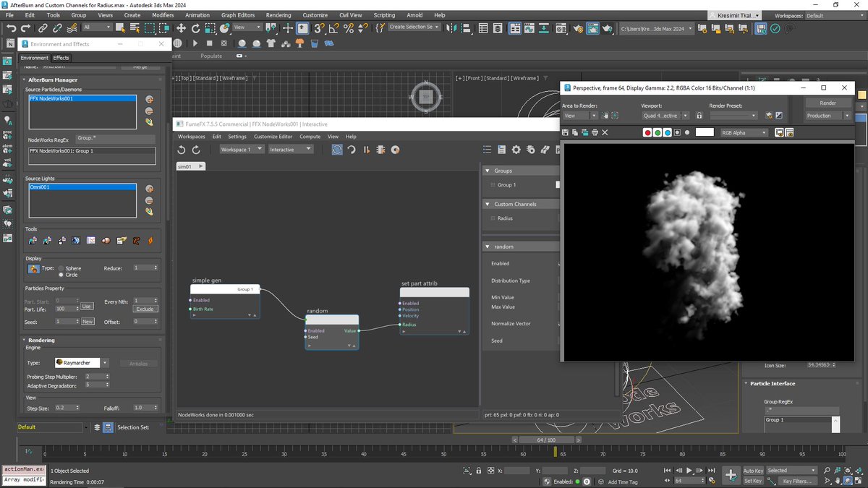
Task: Click the NodeWorks RegEx Group.* input field
Action: pos(116,137)
